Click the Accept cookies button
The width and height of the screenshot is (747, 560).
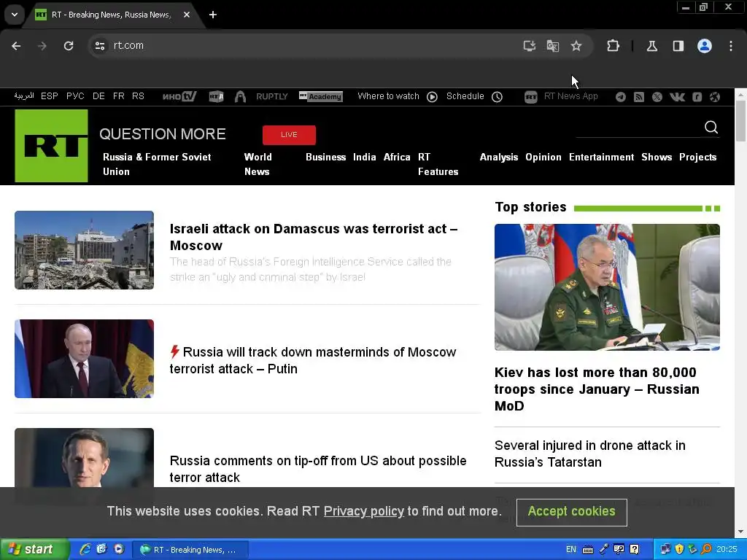coord(572,512)
